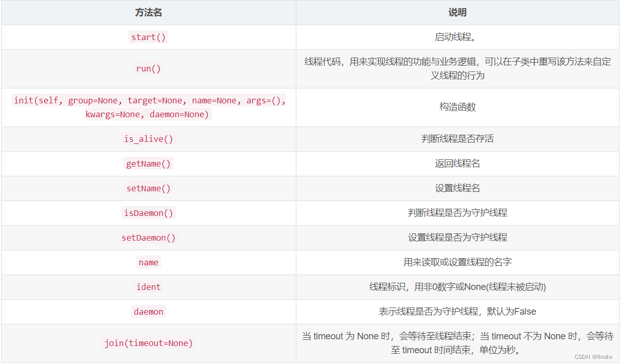Screen dimensions: 620x364
Task: Click the init constructor signature text
Action: click(x=148, y=107)
